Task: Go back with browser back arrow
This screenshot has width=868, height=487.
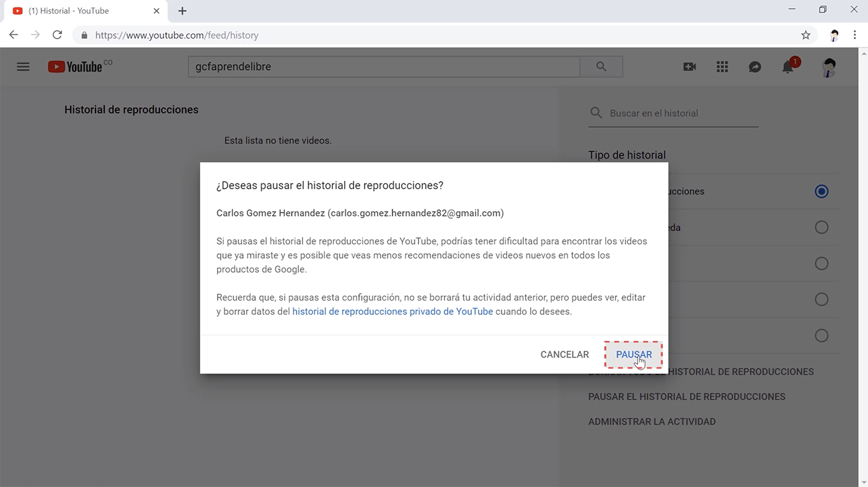Action: tap(14, 35)
